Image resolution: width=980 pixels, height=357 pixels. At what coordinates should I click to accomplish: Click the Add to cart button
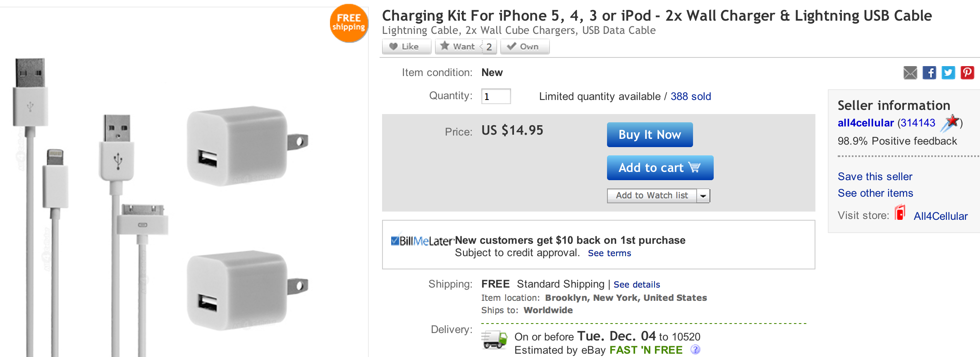coord(660,168)
